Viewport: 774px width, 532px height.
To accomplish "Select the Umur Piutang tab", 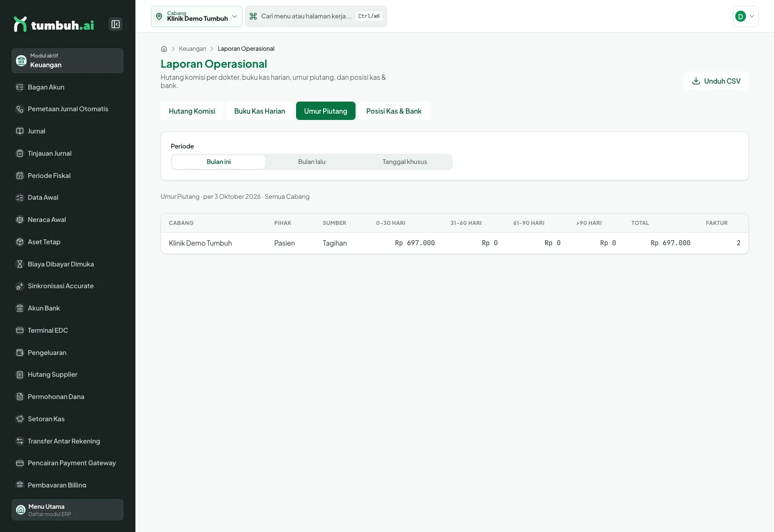I will tap(326, 111).
